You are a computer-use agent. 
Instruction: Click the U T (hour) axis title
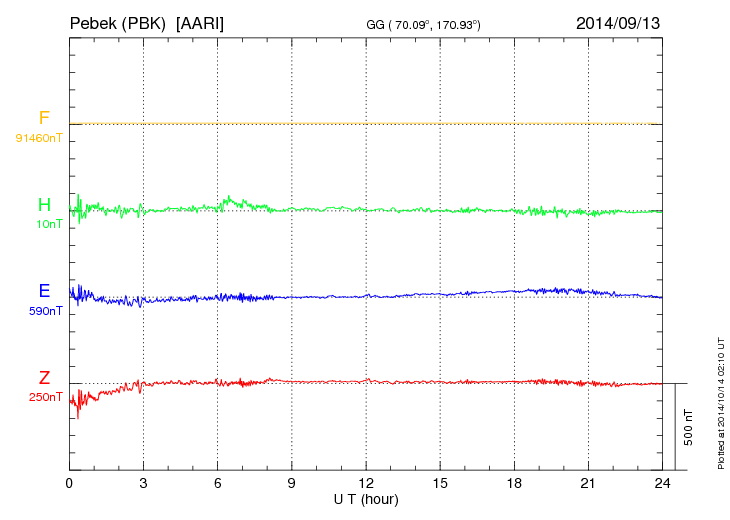pos(366,498)
